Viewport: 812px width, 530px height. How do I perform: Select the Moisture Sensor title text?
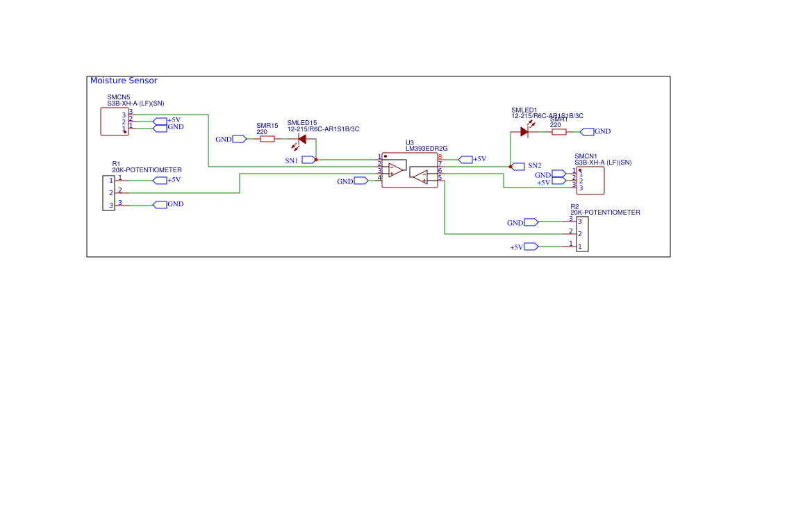[x=124, y=81]
